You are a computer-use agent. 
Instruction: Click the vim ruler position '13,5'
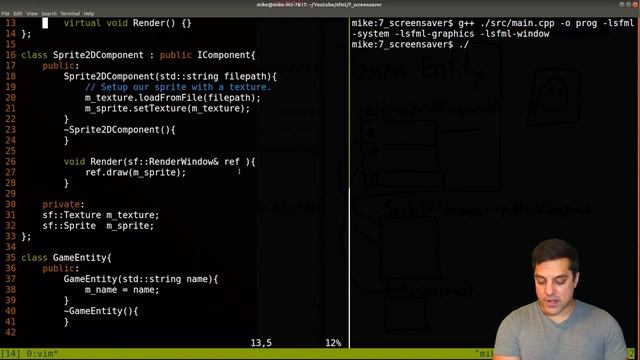[261, 343]
